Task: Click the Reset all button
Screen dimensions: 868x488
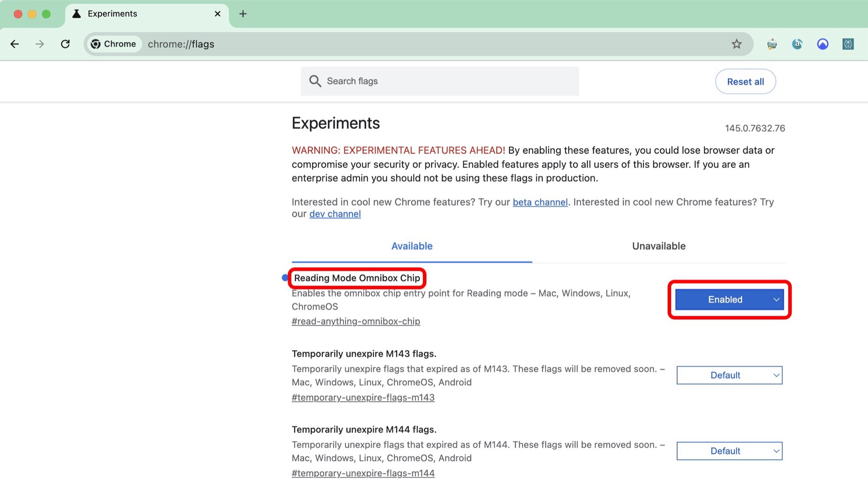Action: pyautogui.click(x=745, y=81)
